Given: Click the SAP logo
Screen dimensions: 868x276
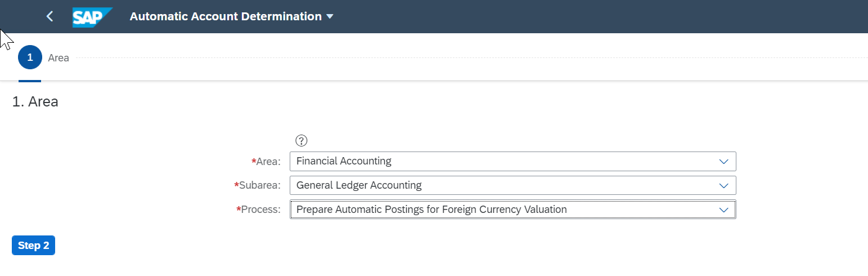Looking at the screenshot, I should [x=92, y=17].
